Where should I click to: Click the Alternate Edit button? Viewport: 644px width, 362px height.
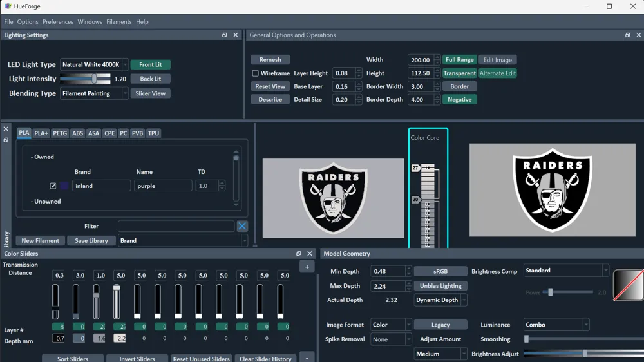click(x=497, y=73)
